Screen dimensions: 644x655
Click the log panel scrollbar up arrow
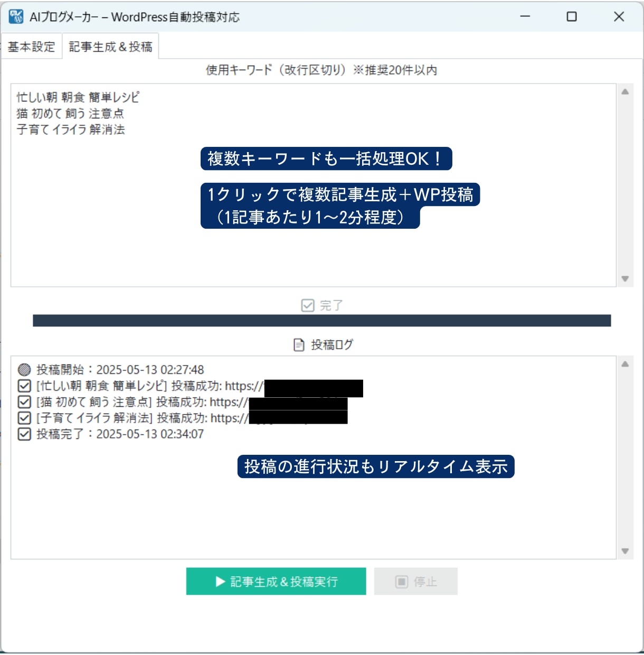[625, 364]
